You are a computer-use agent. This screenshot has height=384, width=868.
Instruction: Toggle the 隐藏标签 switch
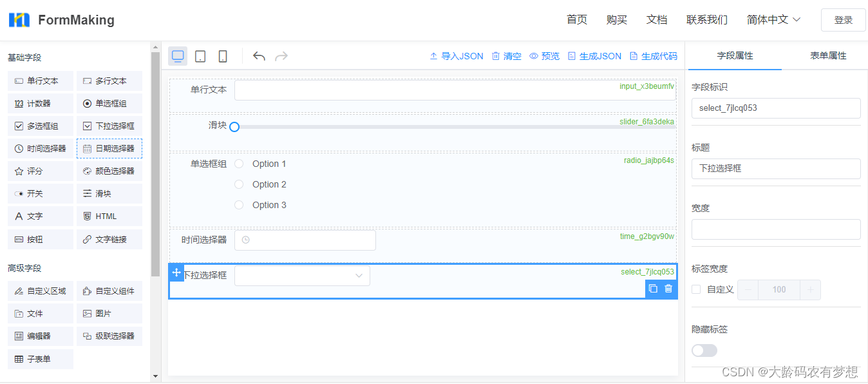pyautogui.click(x=704, y=350)
